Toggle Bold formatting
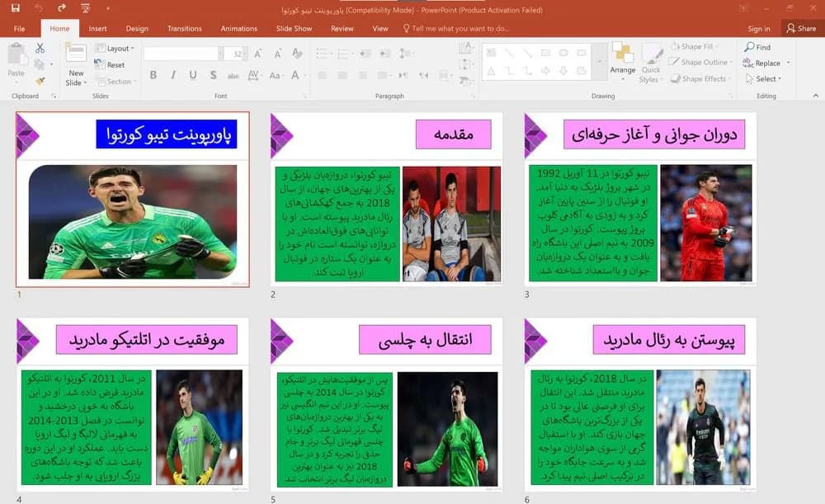The height and width of the screenshot is (504, 825). click(153, 75)
